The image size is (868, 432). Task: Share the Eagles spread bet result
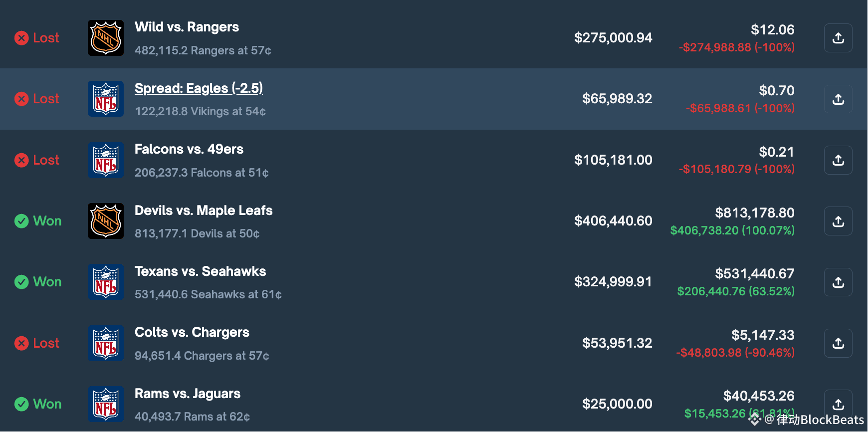click(x=838, y=99)
